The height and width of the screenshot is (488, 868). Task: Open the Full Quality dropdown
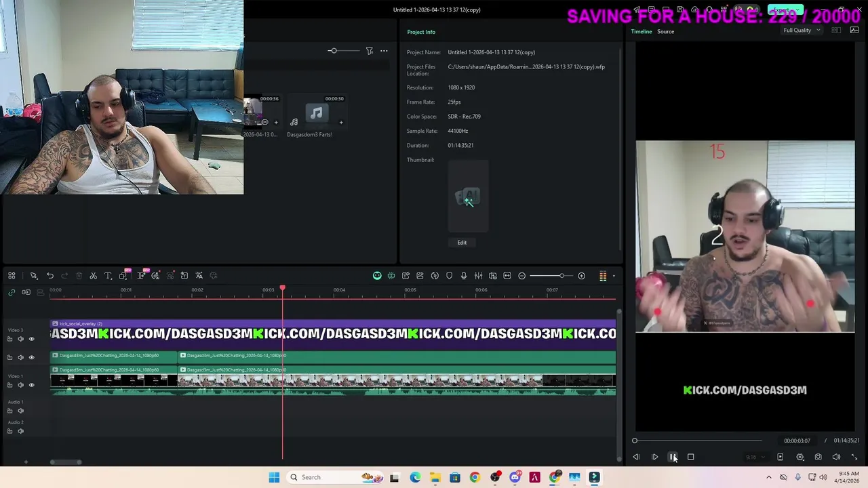coord(802,30)
